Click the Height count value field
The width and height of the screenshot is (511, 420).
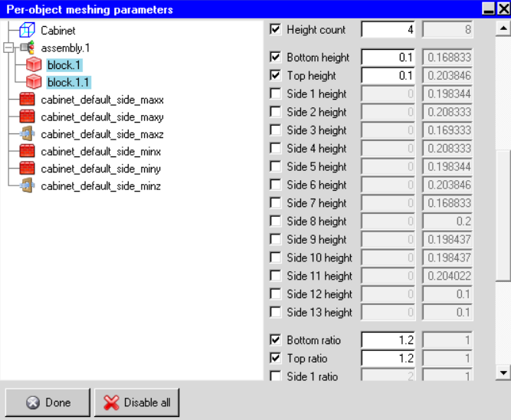[x=388, y=30]
